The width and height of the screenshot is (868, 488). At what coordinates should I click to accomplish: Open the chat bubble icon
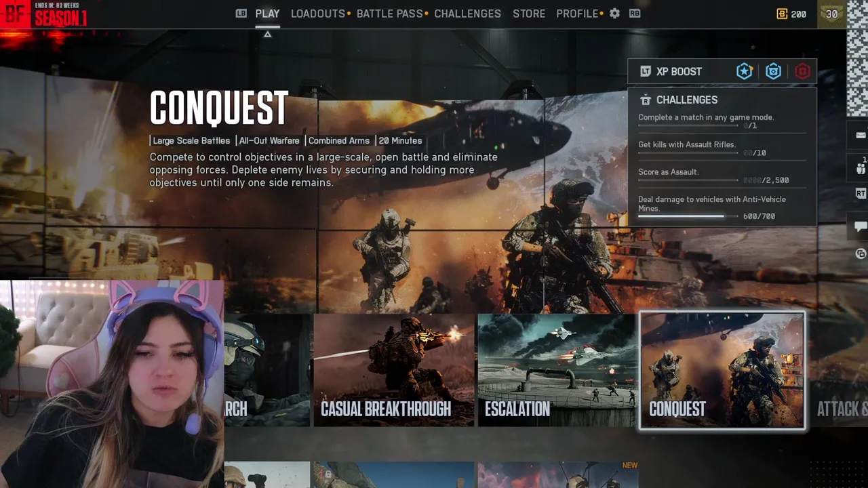pyautogui.click(x=861, y=226)
